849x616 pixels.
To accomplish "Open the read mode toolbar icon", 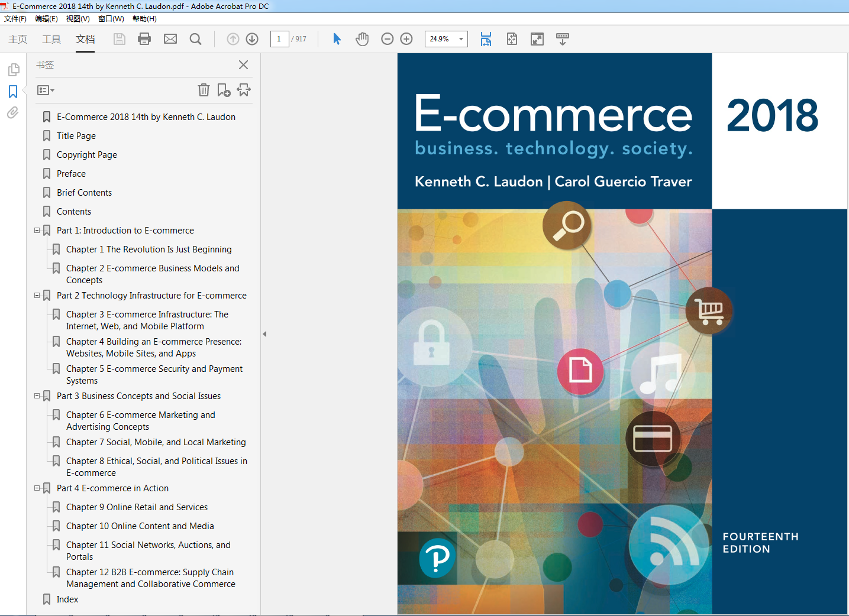I will 563,39.
